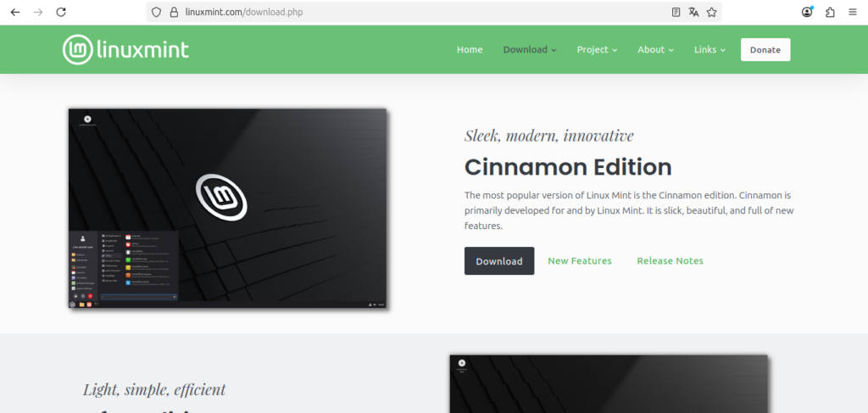This screenshot has height=413, width=868.
Task: Open the Links dropdown menu
Action: (709, 50)
